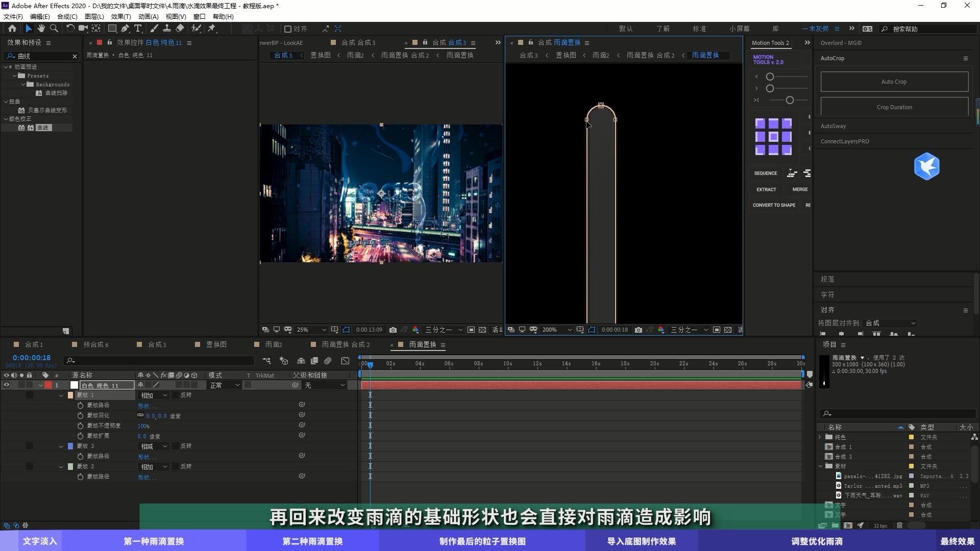The image size is (980, 551).
Task: Toggle 反转 checkbox for 蒙版 2
Action: [x=176, y=466]
